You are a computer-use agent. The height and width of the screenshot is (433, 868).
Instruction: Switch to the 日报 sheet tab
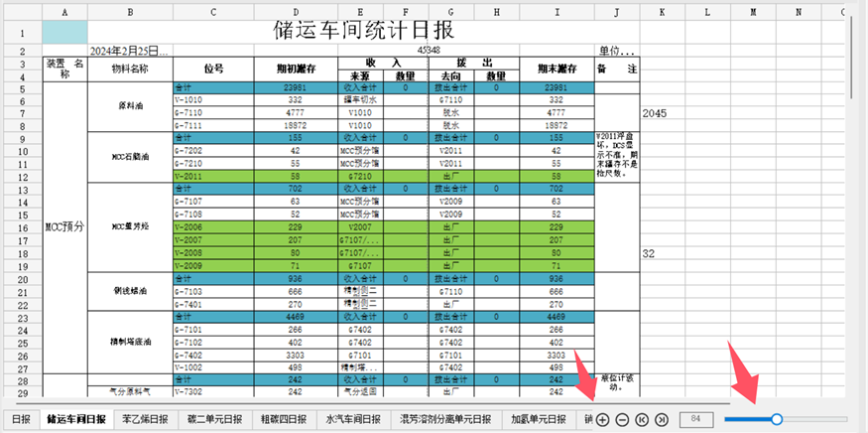pos(21,419)
